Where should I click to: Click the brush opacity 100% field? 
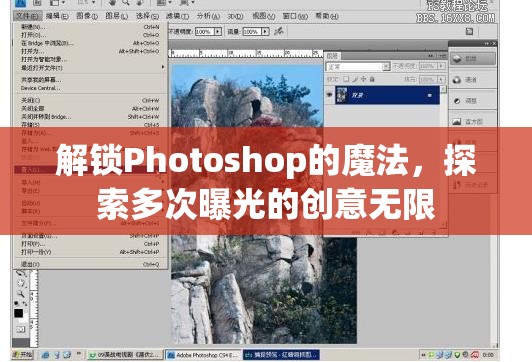tap(204, 32)
